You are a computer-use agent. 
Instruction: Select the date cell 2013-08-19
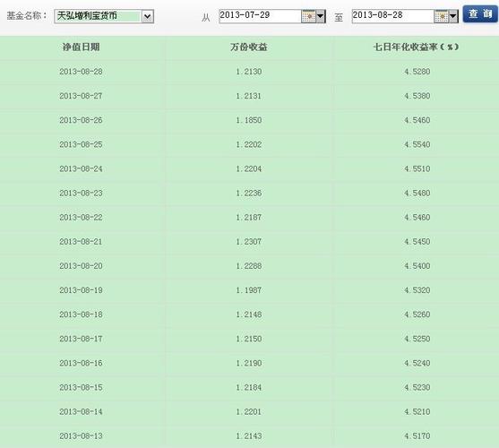point(81,290)
